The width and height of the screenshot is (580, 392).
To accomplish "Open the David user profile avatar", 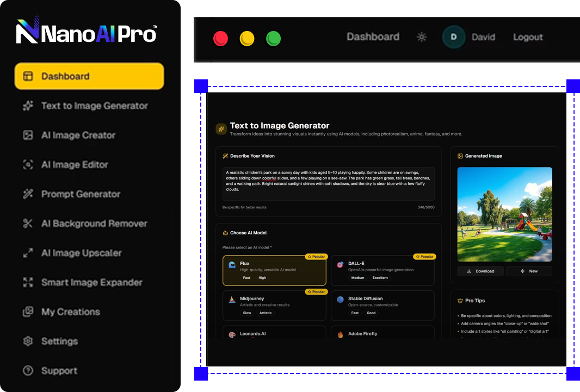I will coord(454,37).
